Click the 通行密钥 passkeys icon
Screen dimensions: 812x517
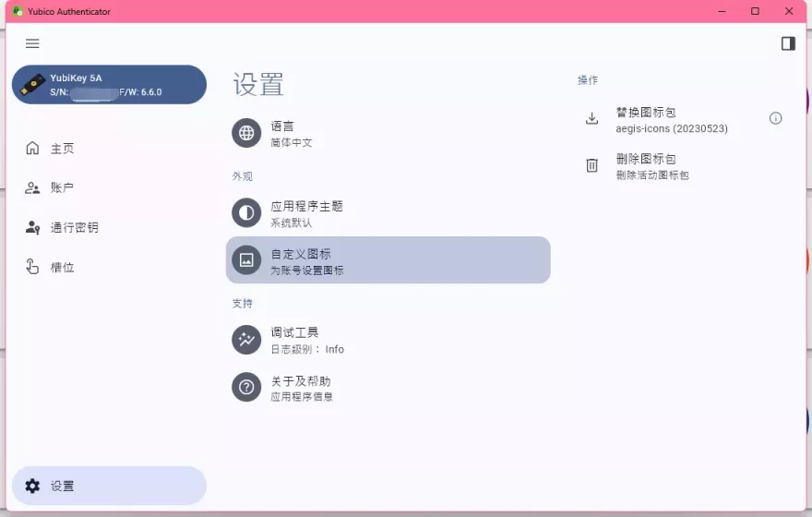point(33,227)
